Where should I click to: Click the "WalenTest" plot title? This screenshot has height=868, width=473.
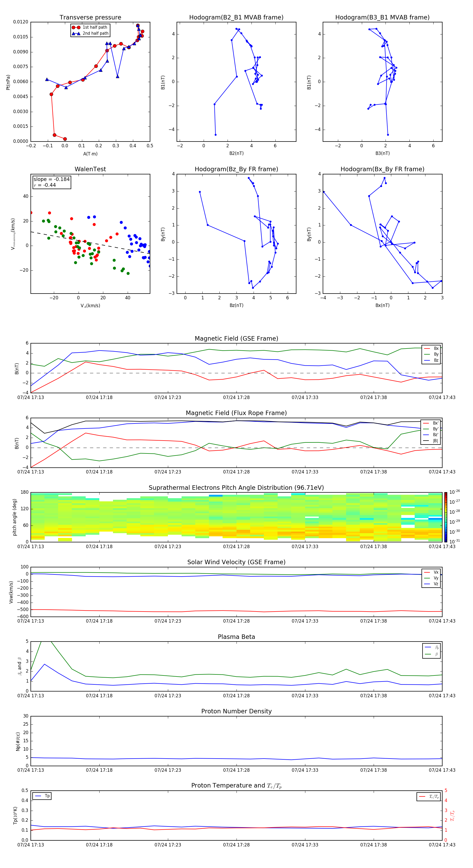coord(90,169)
